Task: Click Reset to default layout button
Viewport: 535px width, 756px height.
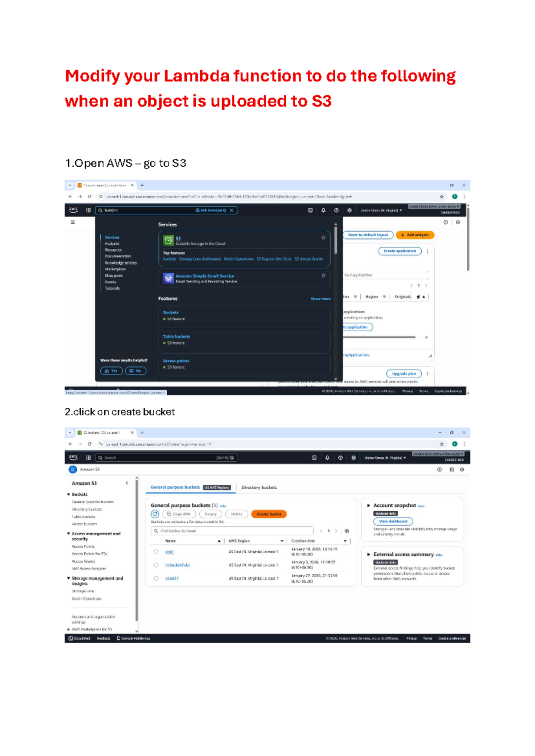Action: [x=368, y=235]
